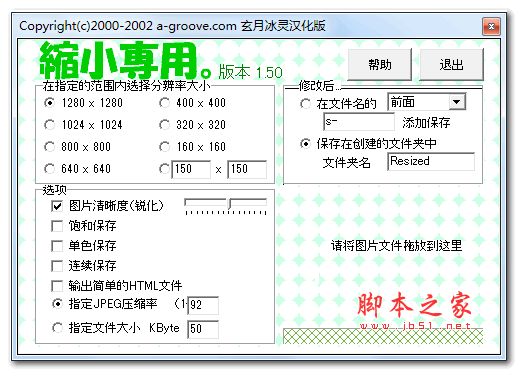Open the 帮助 help button
518x372 pixels.
click(x=380, y=64)
